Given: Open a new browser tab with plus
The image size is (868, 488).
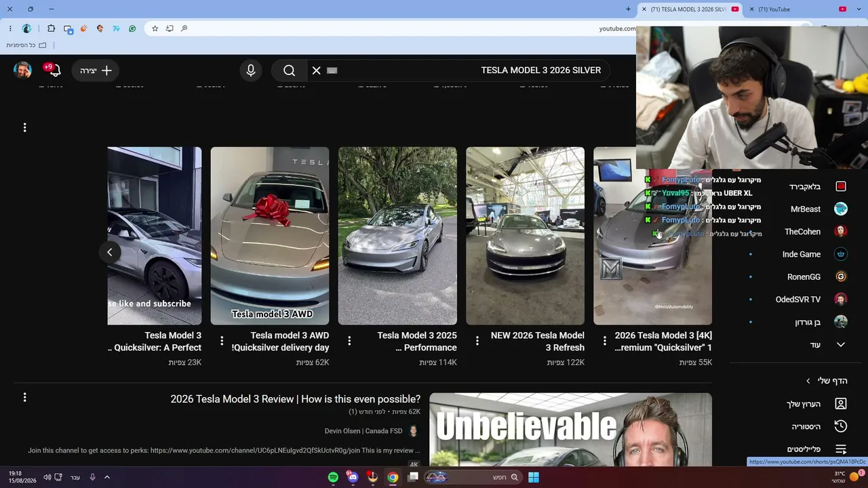Looking at the screenshot, I should (628, 9).
